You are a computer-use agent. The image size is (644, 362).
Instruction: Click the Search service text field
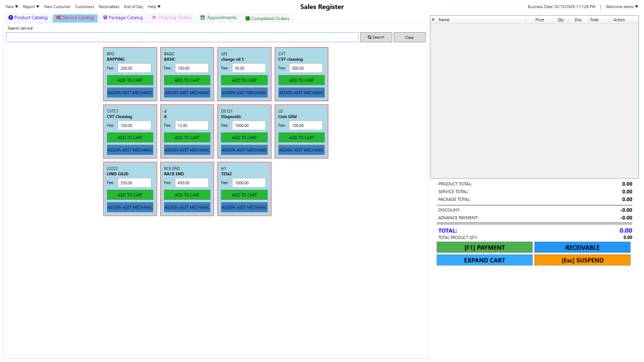182,37
